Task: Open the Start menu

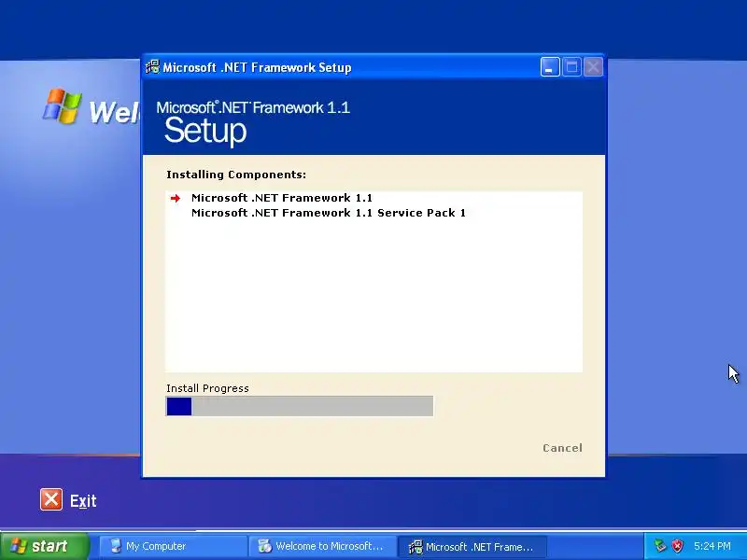Action: (45, 546)
